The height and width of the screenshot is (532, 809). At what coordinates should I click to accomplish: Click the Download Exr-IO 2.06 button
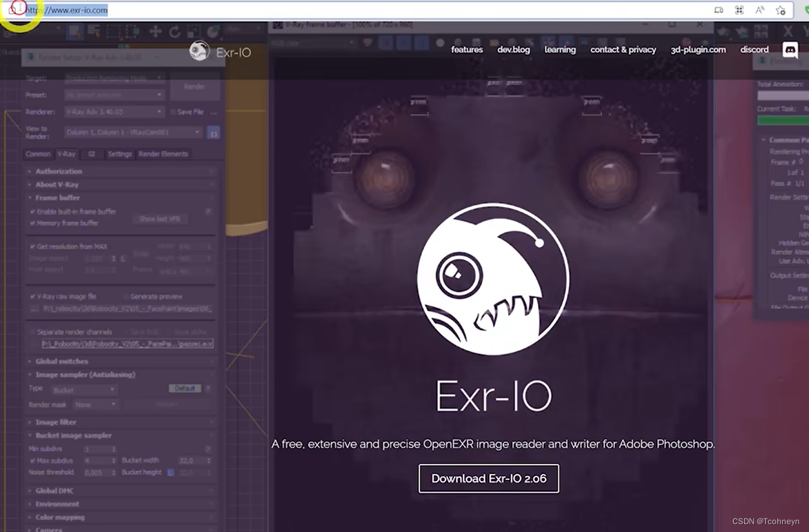pyautogui.click(x=489, y=479)
